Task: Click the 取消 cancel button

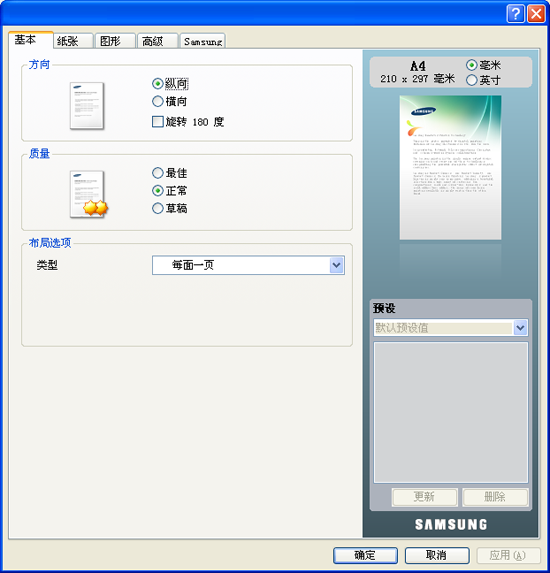Action: pos(437,555)
